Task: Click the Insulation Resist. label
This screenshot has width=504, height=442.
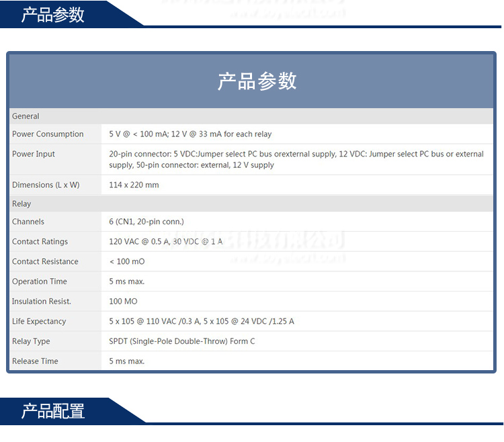Action: coord(42,302)
